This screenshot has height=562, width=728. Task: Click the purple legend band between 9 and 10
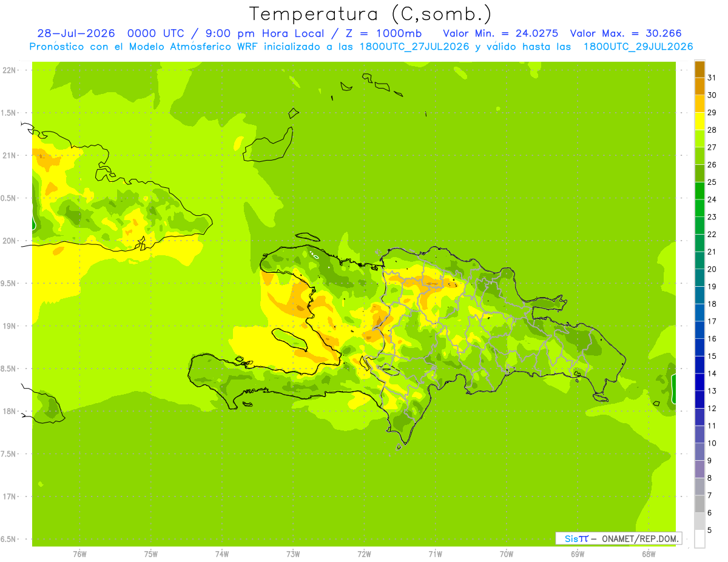tap(699, 452)
